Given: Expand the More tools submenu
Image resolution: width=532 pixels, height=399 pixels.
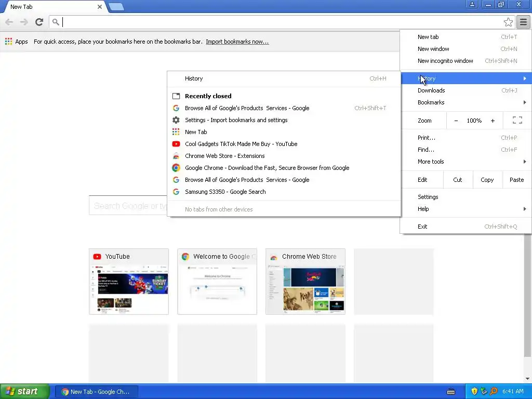Looking at the screenshot, I should click(465, 162).
